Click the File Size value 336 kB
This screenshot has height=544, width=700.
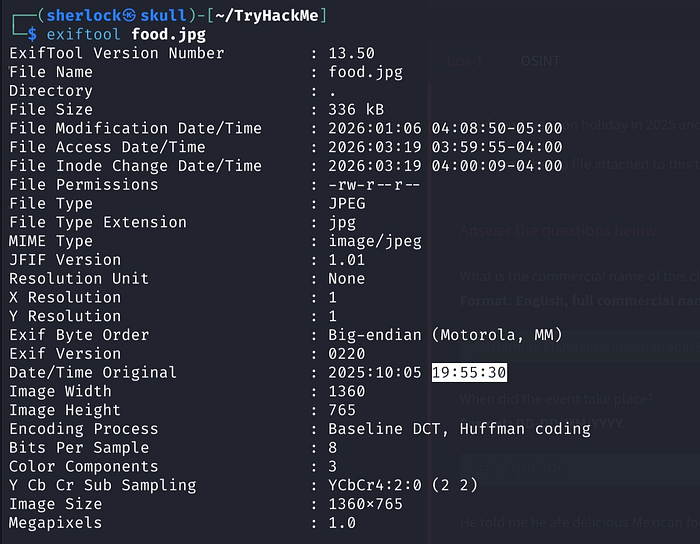point(356,109)
